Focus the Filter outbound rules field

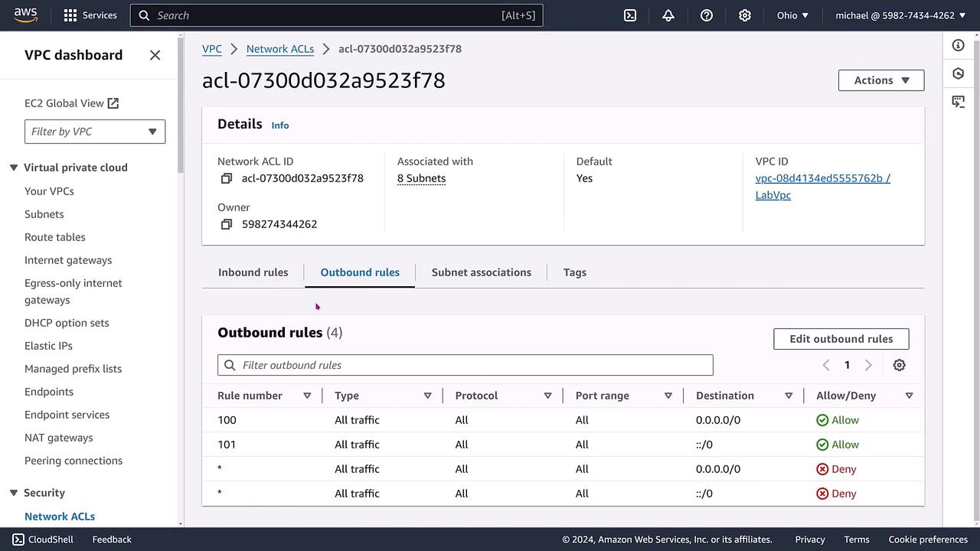(x=465, y=365)
